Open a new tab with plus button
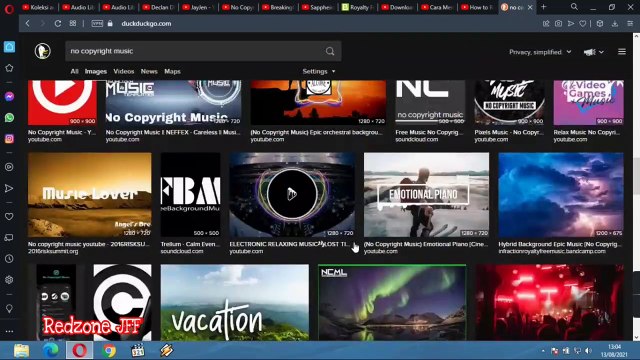 543,7
